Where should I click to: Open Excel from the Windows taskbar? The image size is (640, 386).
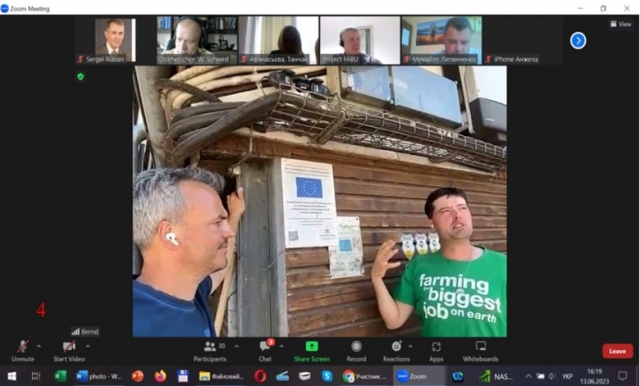click(x=60, y=376)
